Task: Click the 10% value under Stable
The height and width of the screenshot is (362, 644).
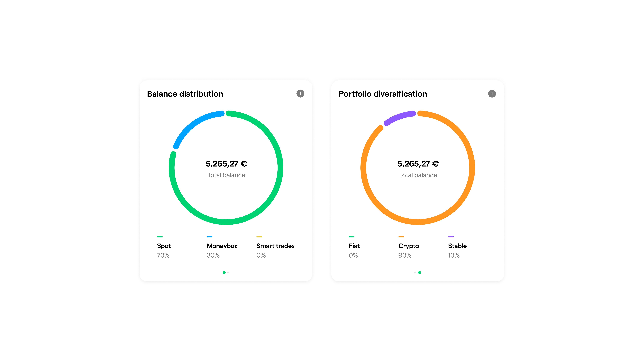Action: coord(453,255)
